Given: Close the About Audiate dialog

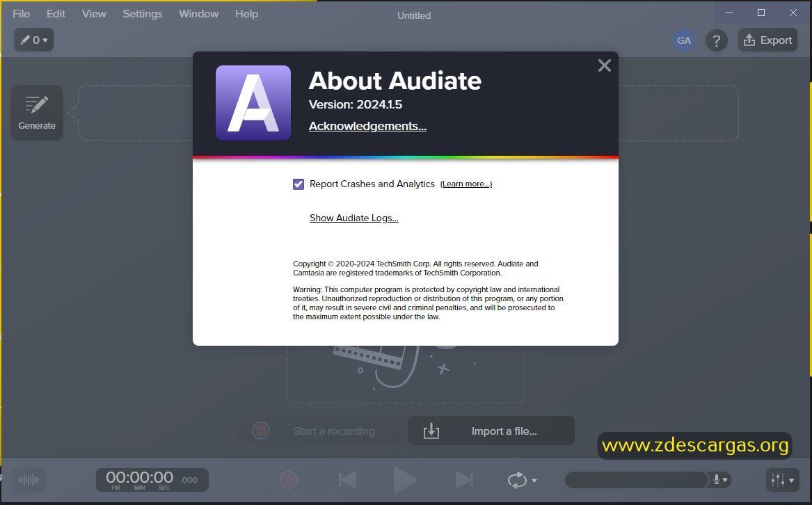Looking at the screenshot, I should click(605, 65).
